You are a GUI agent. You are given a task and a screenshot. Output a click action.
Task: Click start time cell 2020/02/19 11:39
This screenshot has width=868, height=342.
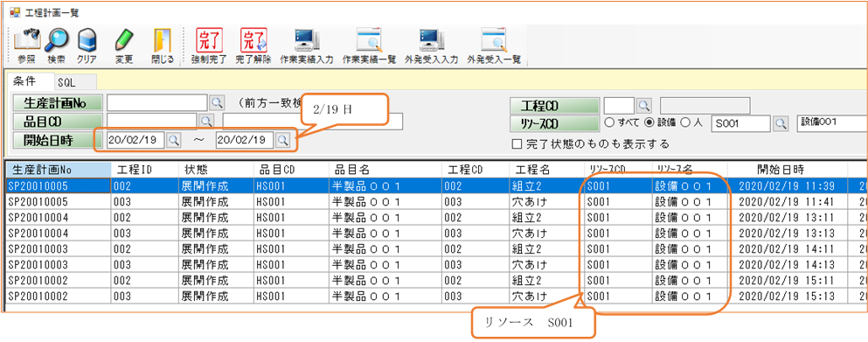(x=788, y=185)
